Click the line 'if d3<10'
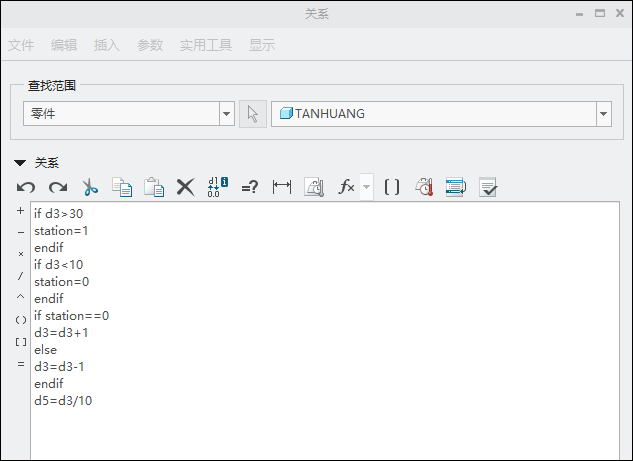This screenshot has width=633, height=461. coord(59,264)
